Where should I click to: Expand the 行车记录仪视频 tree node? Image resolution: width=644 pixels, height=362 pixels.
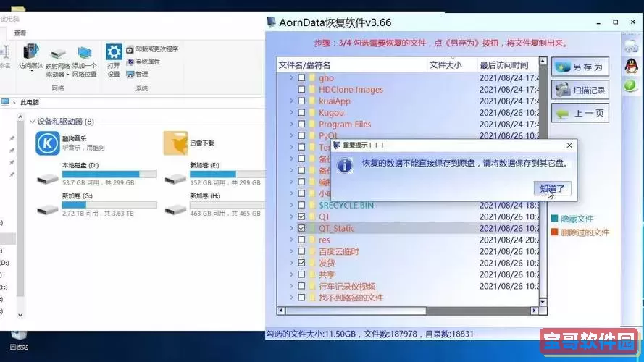point(292,286)
